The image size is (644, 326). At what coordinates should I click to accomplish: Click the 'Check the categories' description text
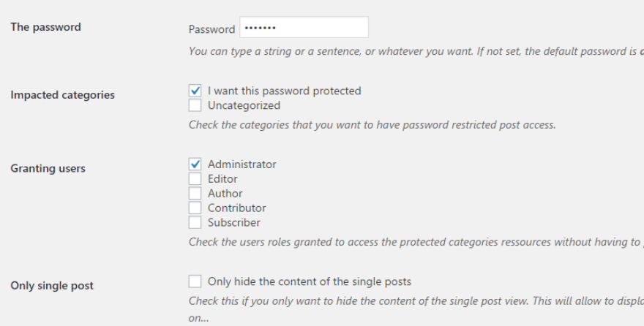tap(372, 125)
